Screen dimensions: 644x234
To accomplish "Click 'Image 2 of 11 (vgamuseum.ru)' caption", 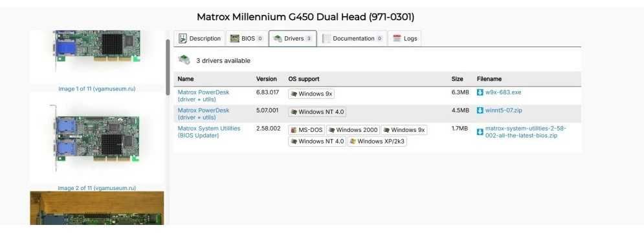I will [97, 188].
